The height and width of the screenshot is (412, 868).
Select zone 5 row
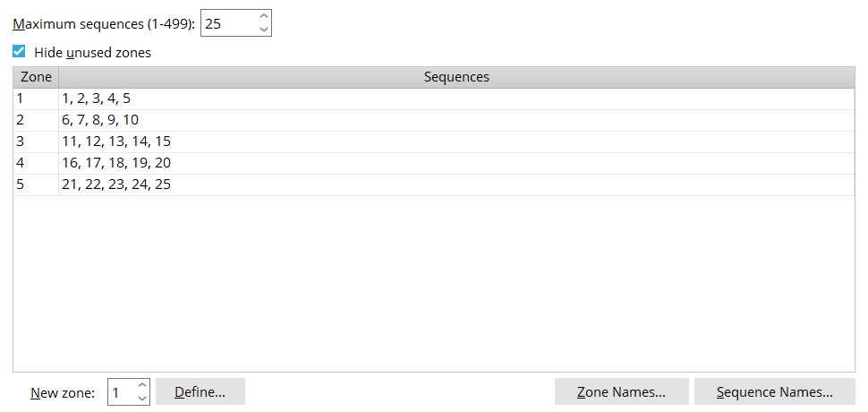434,185
